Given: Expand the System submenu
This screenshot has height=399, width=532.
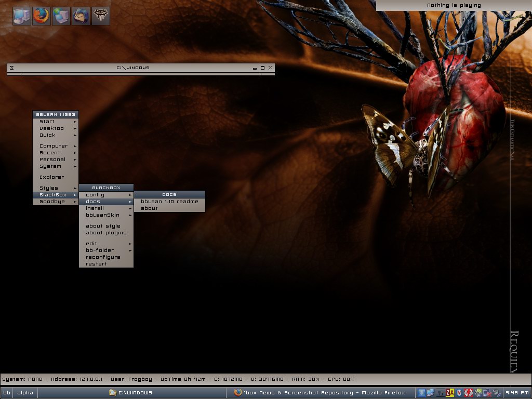Looking at the screenshot, I should tap(56, 166).
